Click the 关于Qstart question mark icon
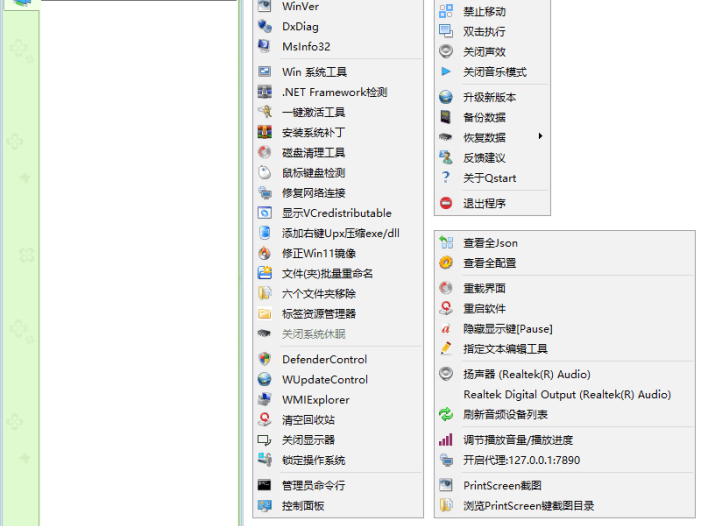This screenshot has height=526, width=701. click(446, 178)
